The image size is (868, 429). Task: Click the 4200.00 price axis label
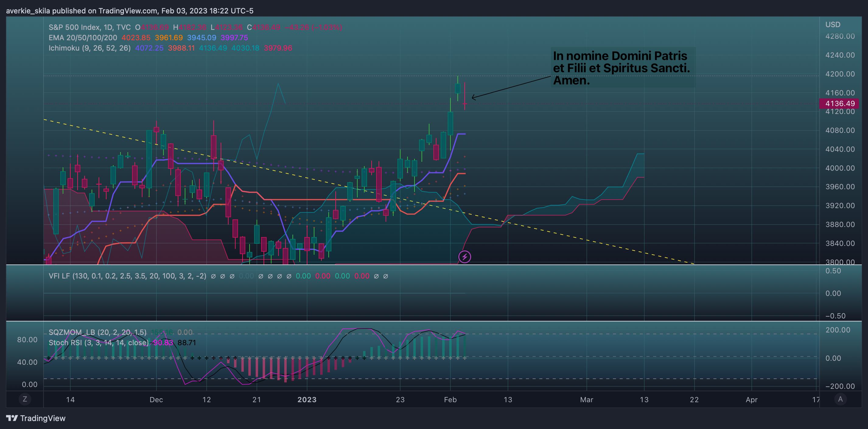click(840, 74)
